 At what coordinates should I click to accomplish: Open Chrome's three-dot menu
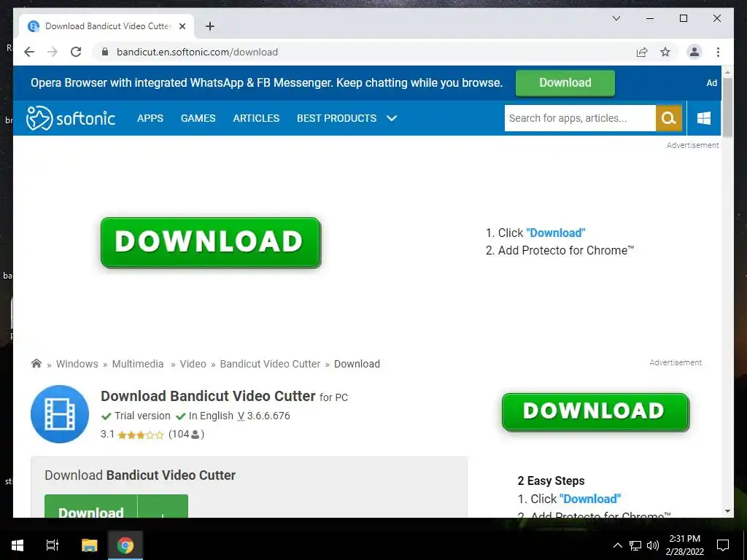[x=718, y=52]
